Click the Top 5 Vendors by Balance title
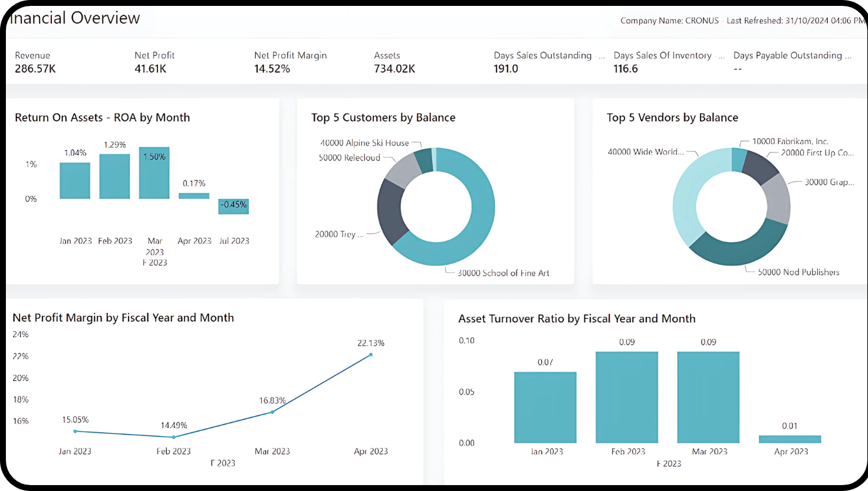 (672, 117)
